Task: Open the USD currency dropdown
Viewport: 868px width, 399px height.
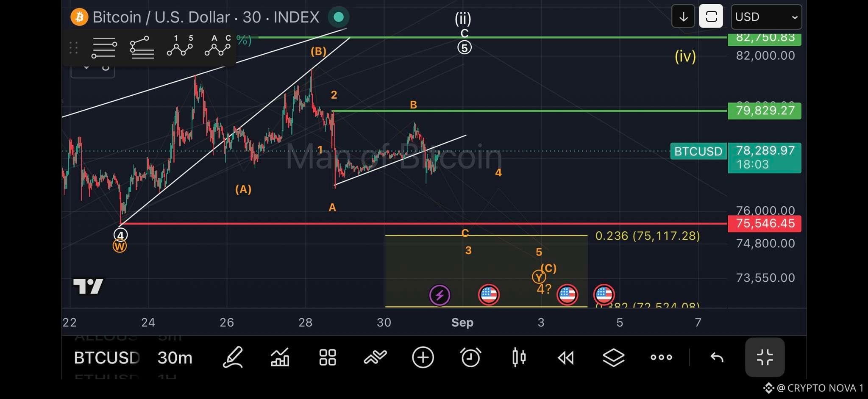Action: 766,17
